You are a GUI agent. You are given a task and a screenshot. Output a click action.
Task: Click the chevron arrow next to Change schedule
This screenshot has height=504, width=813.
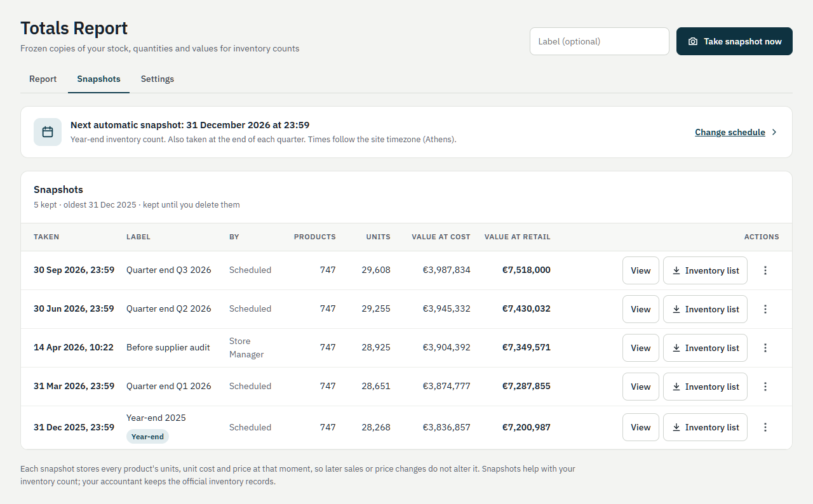(774, 132)
